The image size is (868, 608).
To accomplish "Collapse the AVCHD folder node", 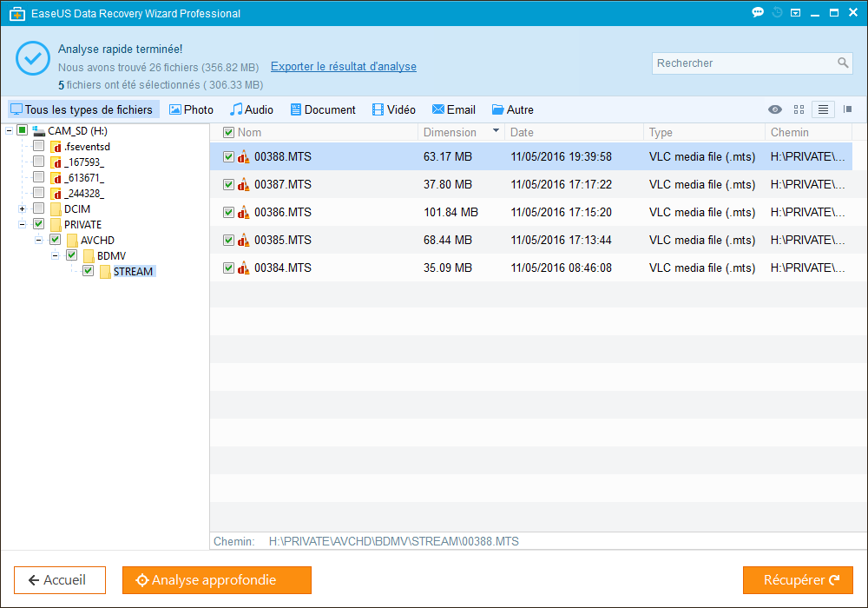I will tap(39, 241).
